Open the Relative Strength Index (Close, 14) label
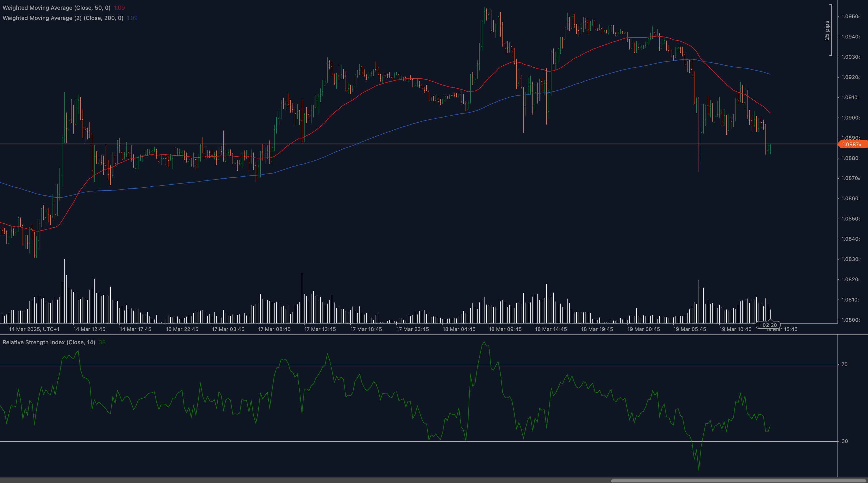This screenshot has width=868, height=483. coord(49,343)
